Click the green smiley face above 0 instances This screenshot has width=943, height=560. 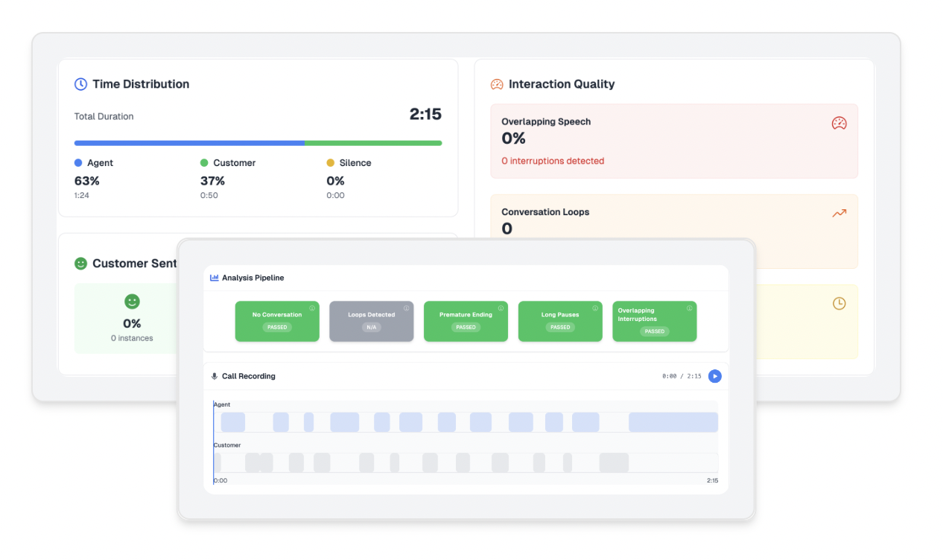(132, 302)
